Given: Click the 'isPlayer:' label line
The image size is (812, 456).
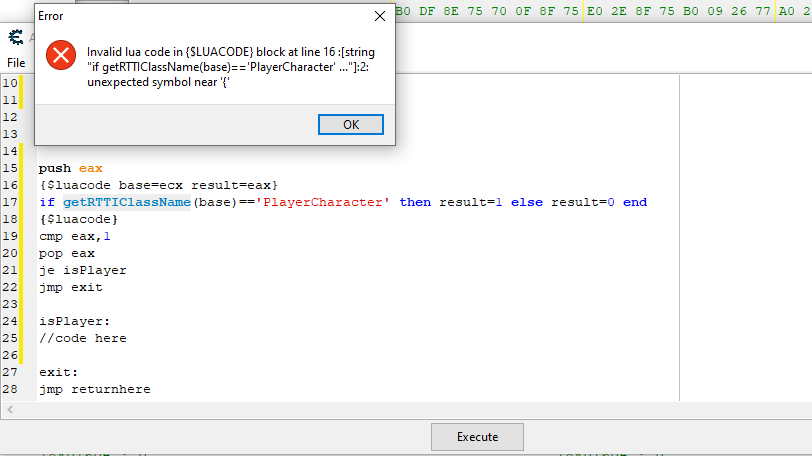Looking at the screenshot, I should 75,321.
